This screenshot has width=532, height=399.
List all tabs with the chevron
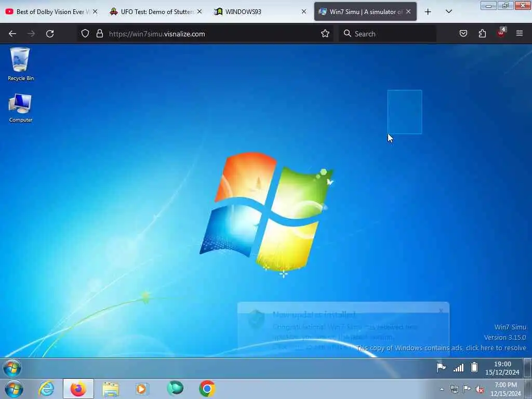(x=448, y=11)
